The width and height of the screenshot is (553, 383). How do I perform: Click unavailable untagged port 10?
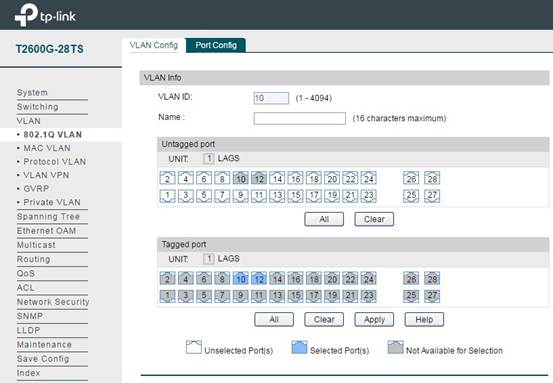[241, 178]
